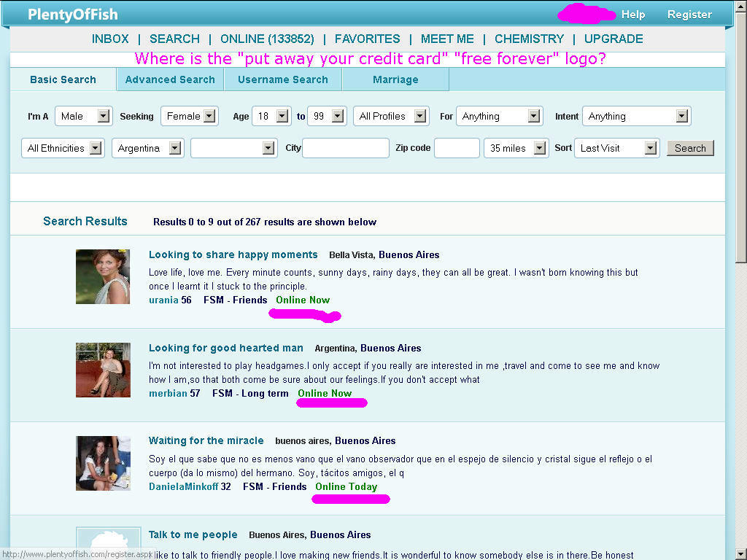
Task: Open UPGRADE in navigation bar
Action: coord(614,39)
